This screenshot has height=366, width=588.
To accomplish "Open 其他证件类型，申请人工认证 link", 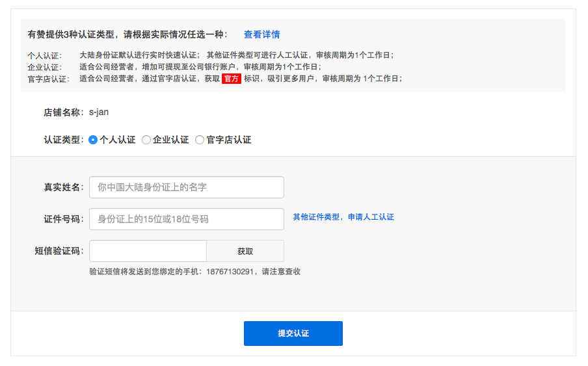I will coord(343,217).
